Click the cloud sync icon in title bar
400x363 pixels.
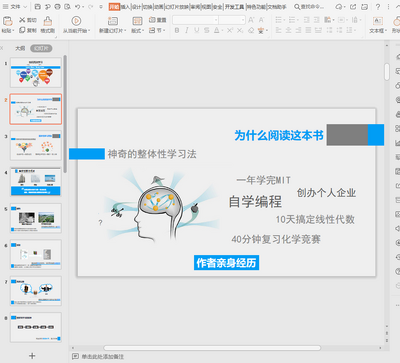[339, 7]
